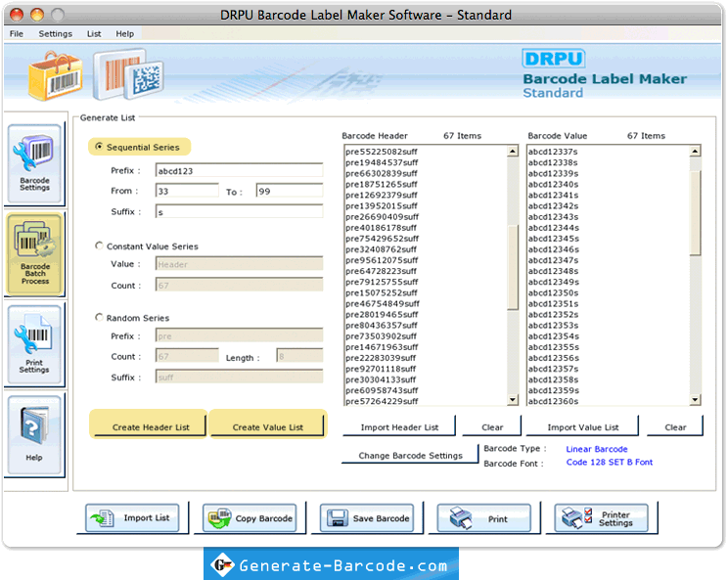
Task: Select value row abcd12337s
Action: click(609, 152)
